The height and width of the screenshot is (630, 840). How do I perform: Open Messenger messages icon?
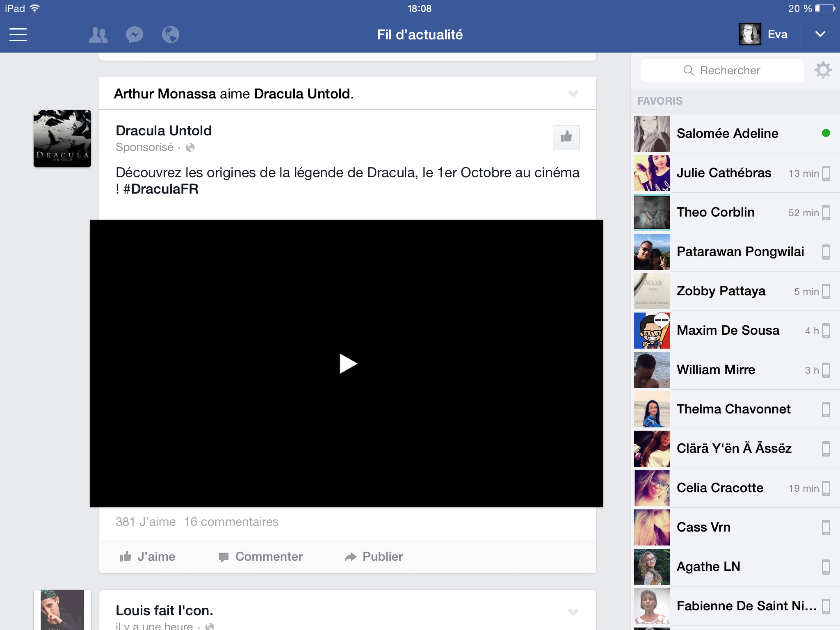(x=135, y=35)
